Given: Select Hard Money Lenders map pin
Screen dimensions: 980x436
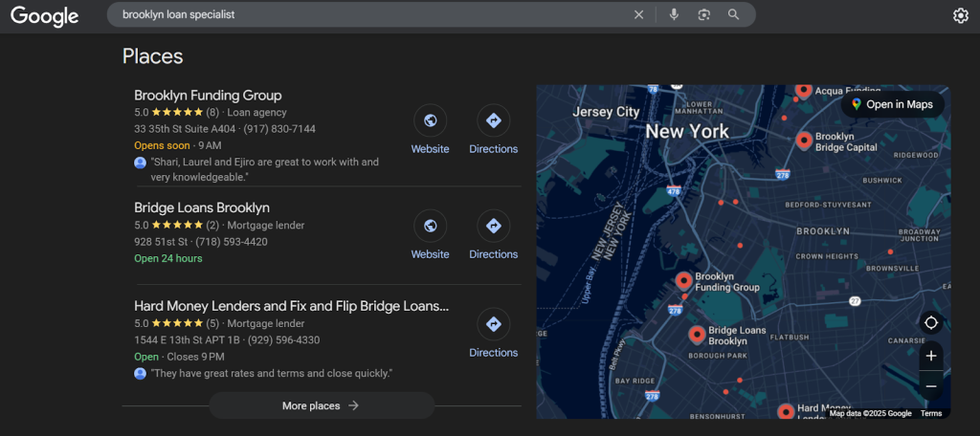Looking at the screenshot, I should click(x=786, y=412).
